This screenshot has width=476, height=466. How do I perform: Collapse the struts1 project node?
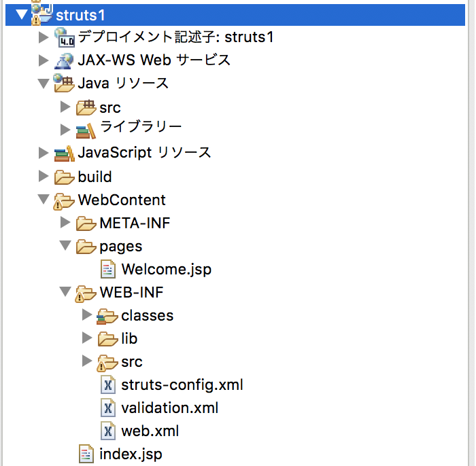(x=22, y=14)
